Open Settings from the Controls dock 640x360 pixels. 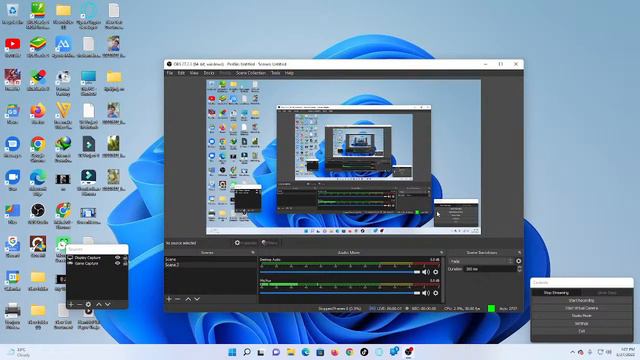(x=582, y=324)
